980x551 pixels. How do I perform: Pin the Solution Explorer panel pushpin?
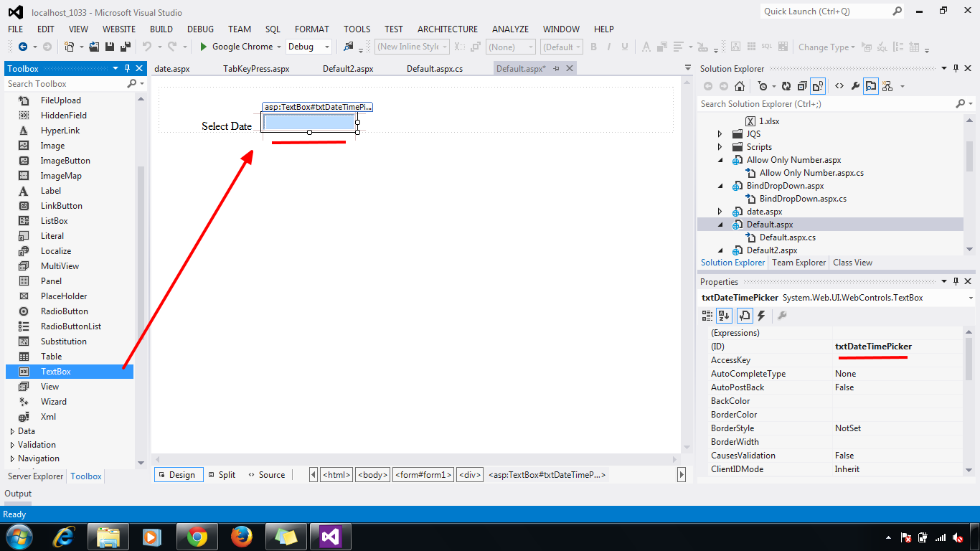coord(956,69)
